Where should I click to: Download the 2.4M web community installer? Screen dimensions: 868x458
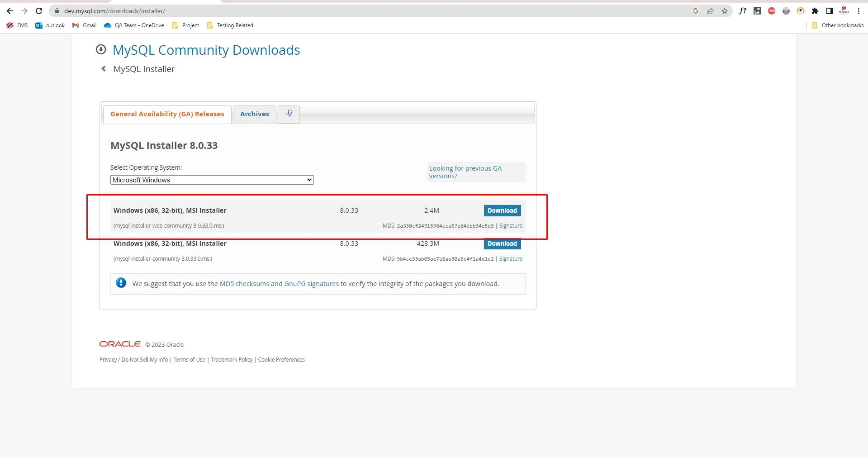(502, 210)
